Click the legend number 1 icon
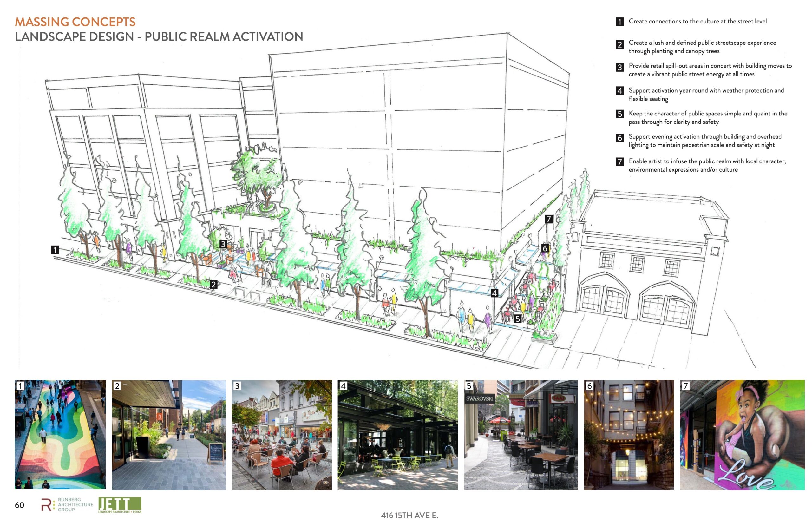This screenshot has height=526, width=812. [x=620, y=22]
